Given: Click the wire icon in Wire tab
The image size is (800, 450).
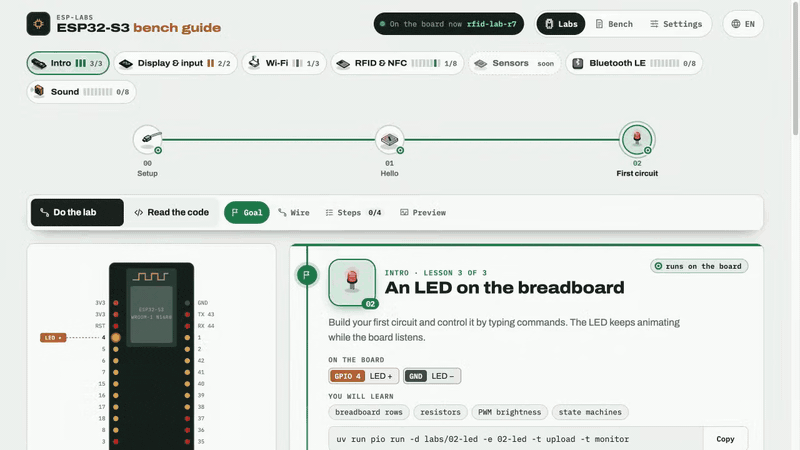Looking at the screenshot, I should coord(282,212).
